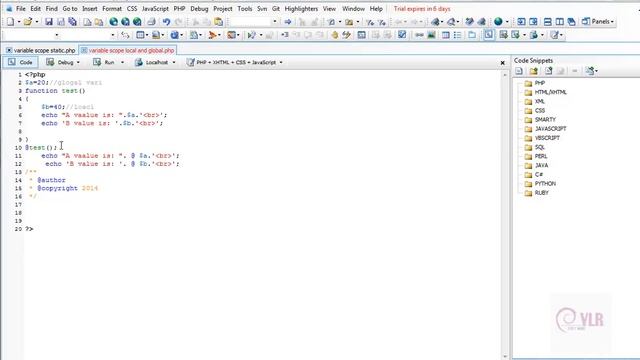Click Trial expires in 6 days notice
Viewport: 640px width, 360px height.
[x=422, y=9]
